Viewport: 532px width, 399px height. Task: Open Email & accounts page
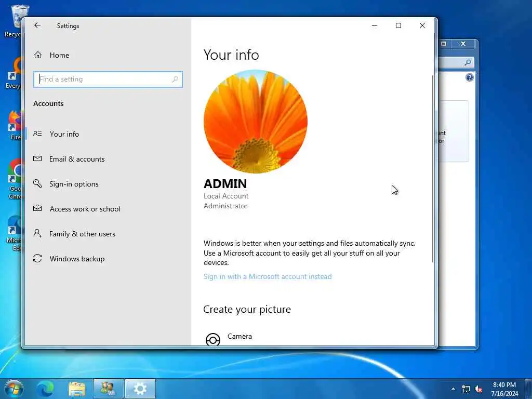click(x=77, y=159)
